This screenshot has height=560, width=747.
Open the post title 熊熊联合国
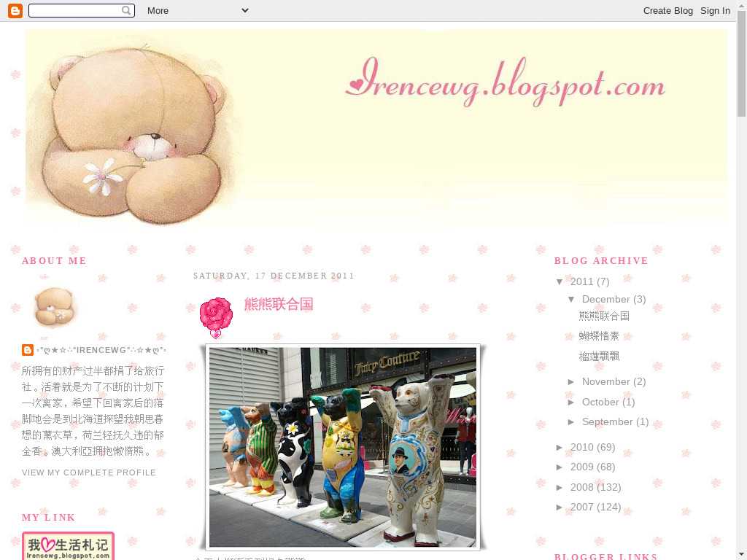279,304
